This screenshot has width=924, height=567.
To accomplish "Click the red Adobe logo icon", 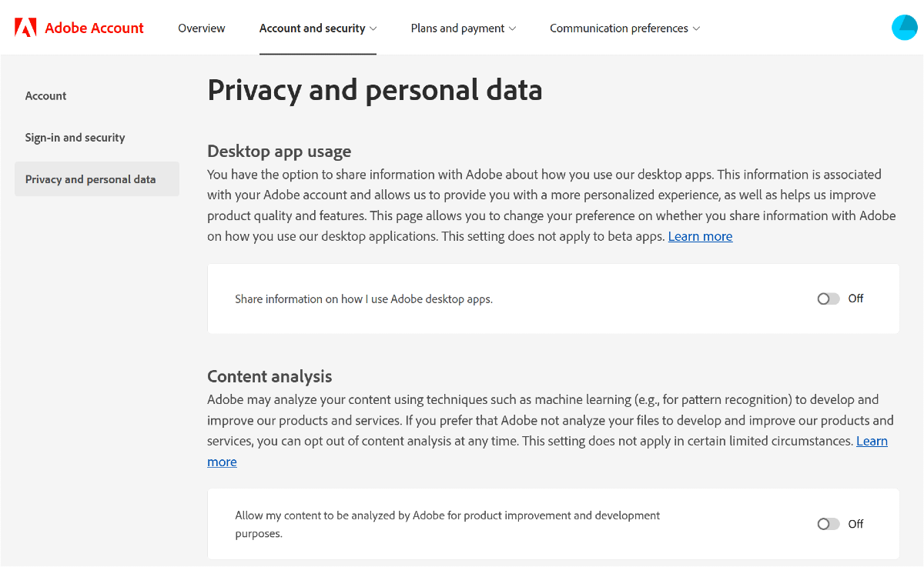I will 25,28.
